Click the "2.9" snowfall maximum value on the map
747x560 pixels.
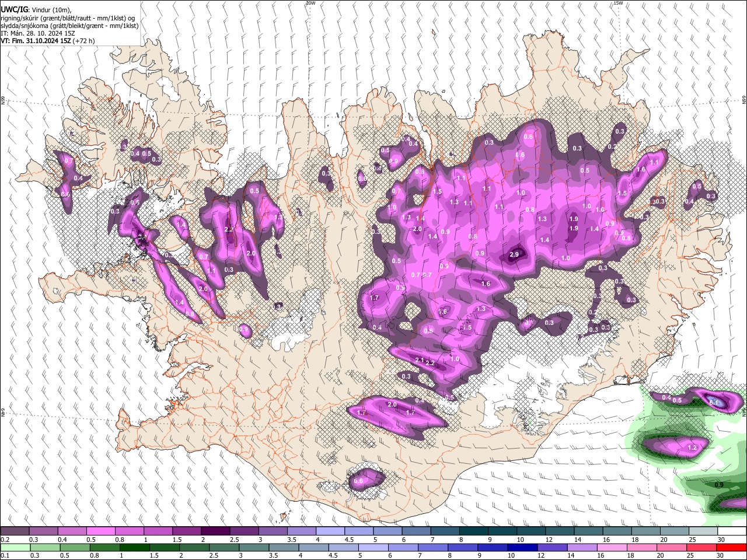(x=514, y=255)
